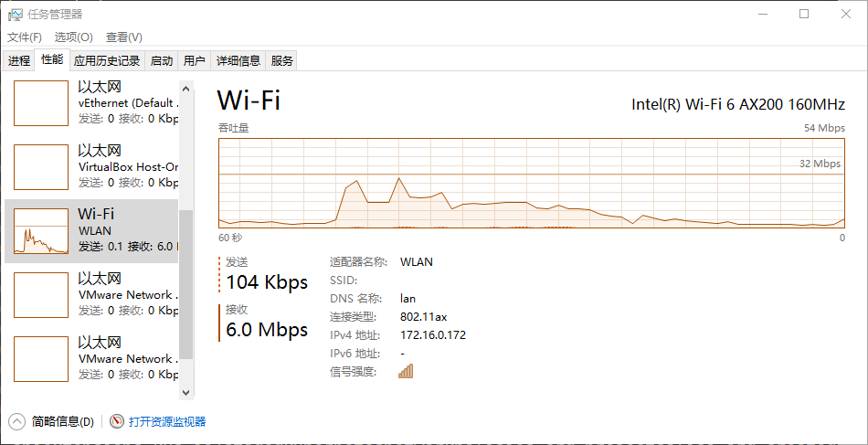The width and height of the screenshot is (868, 445).
Task: Click the Task Manager app icon in title bar
Action: click(16, 14)
